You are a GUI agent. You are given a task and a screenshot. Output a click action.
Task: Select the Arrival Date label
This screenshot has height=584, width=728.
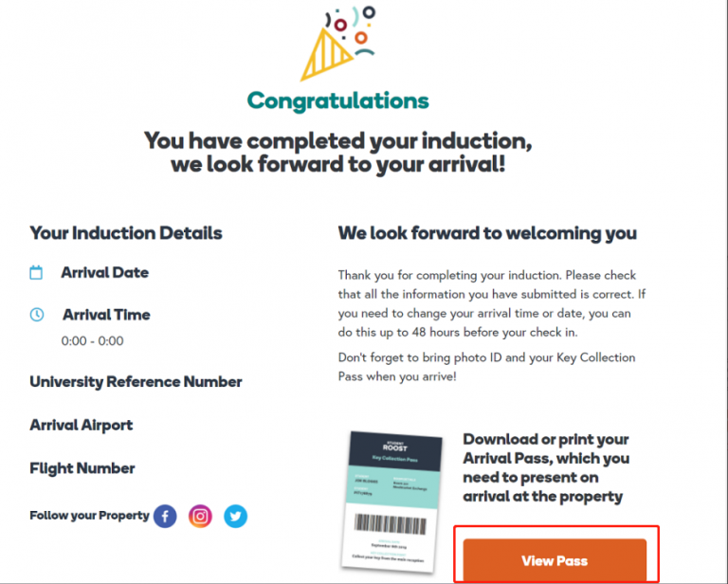tap(104, 273)
